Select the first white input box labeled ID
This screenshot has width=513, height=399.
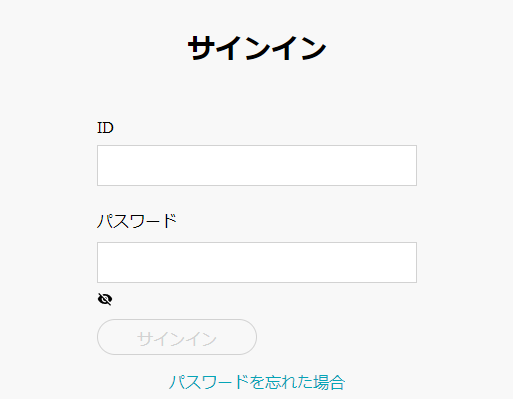257,165
